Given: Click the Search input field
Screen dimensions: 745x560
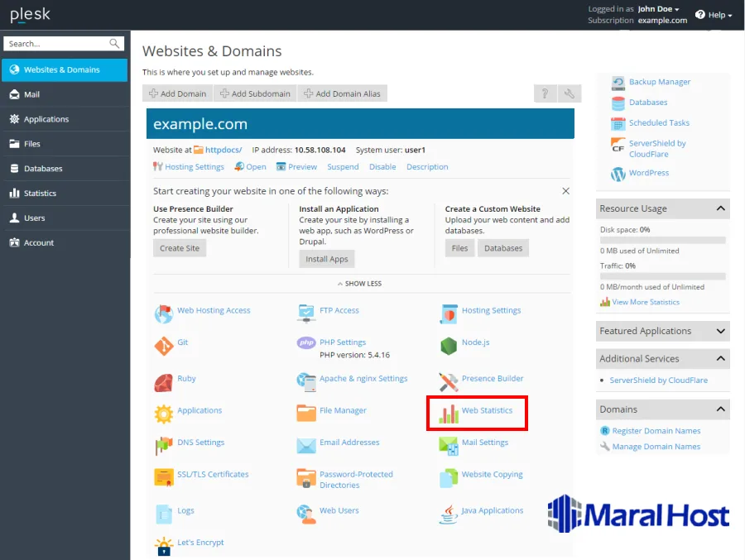Looking at the screenshot, I should (56, 44).
